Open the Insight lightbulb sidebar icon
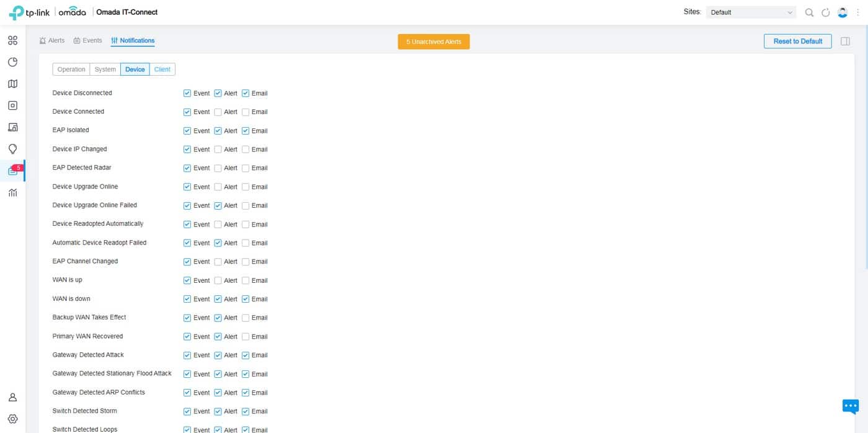The height and width of the screenshot is (433, 868). point(12,149)
